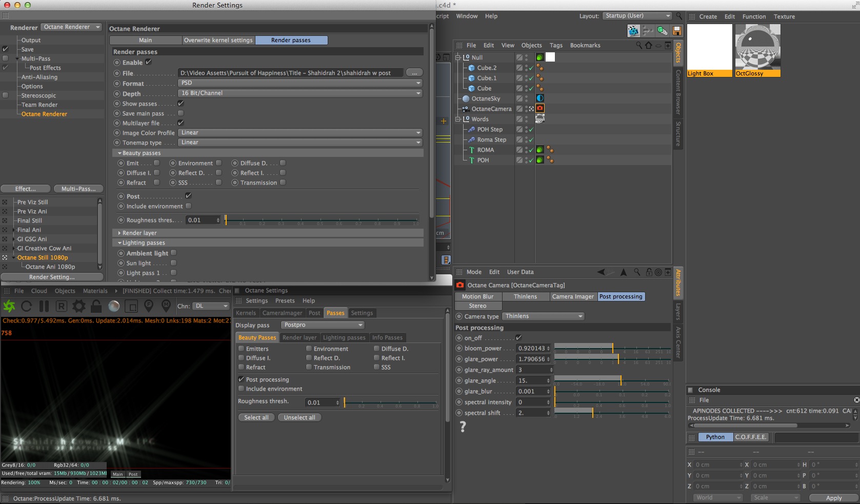Toggle the padlock icon in Live Viewer
This screenshot has height=504, width=860.
click(96, 306)
